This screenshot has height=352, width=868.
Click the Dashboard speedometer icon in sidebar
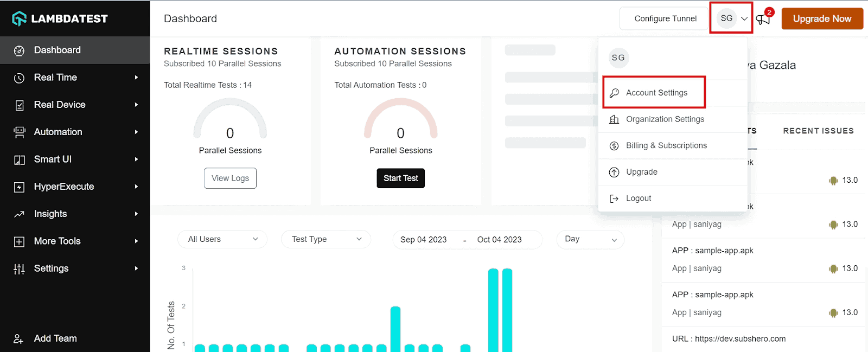click(x=19, y=50)
